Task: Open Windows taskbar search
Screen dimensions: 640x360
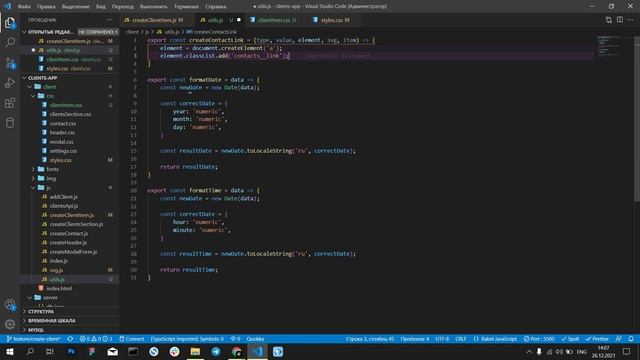Action: (30, 351)
